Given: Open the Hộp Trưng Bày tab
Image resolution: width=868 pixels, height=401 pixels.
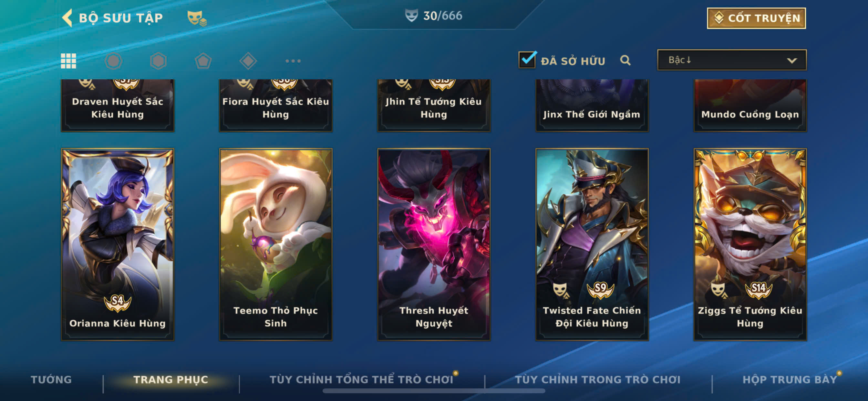Looking at the screenshot, I should pyautogui.click(x=790, y=379).
